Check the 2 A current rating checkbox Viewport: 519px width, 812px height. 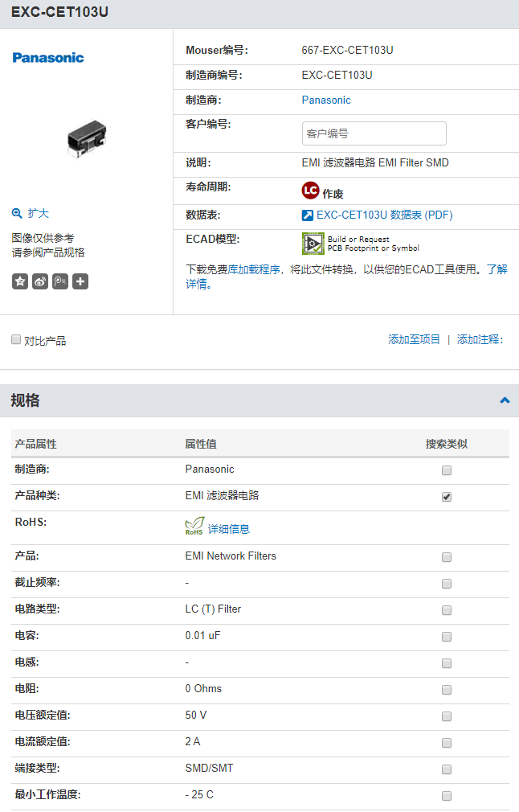(x=447, y=743)
